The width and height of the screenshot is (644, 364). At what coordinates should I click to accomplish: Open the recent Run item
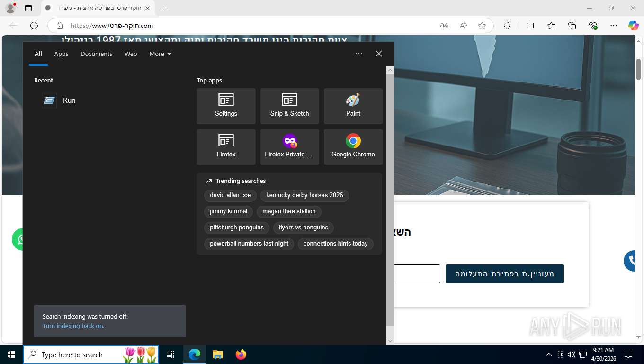tap(109, 100)
